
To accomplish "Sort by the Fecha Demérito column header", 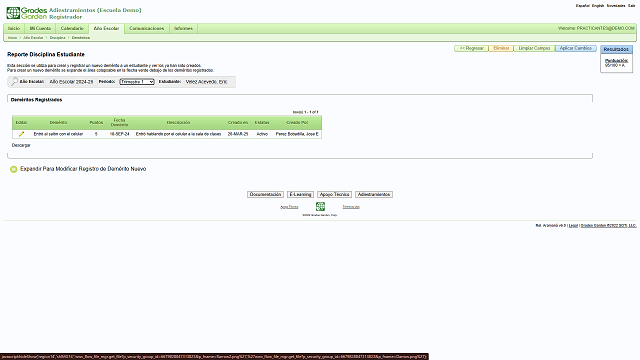I will pos(120,122).
